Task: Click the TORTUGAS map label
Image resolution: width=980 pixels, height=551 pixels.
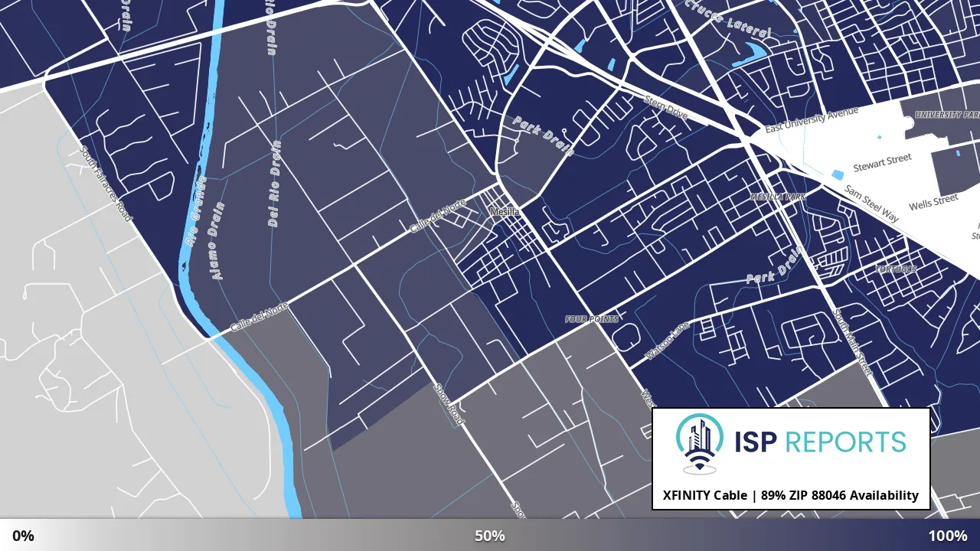Action: pos(896,269)
